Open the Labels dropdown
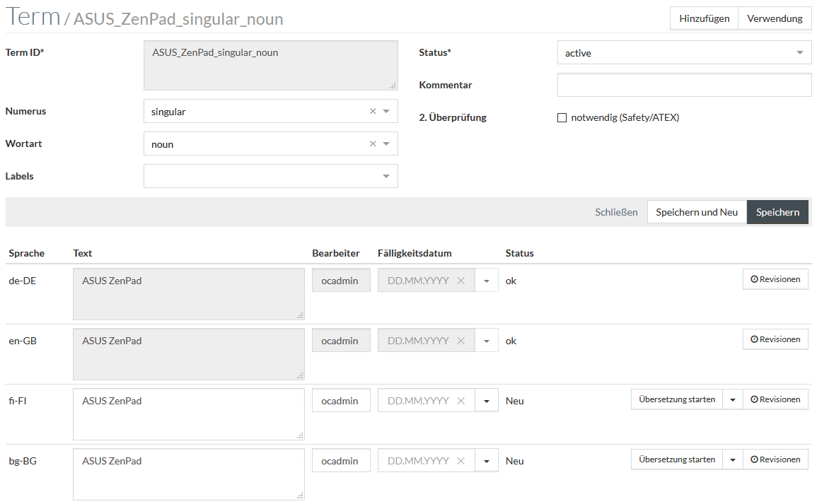 pos(270,176)
